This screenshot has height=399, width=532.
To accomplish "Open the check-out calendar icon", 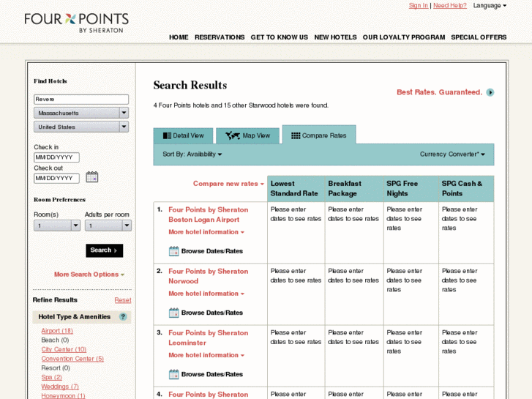I will (x=92, y=177).
